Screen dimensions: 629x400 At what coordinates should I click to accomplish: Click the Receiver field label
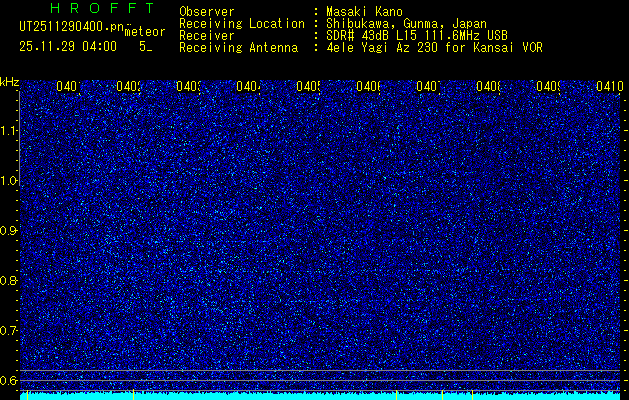click(x=207, y=36)
